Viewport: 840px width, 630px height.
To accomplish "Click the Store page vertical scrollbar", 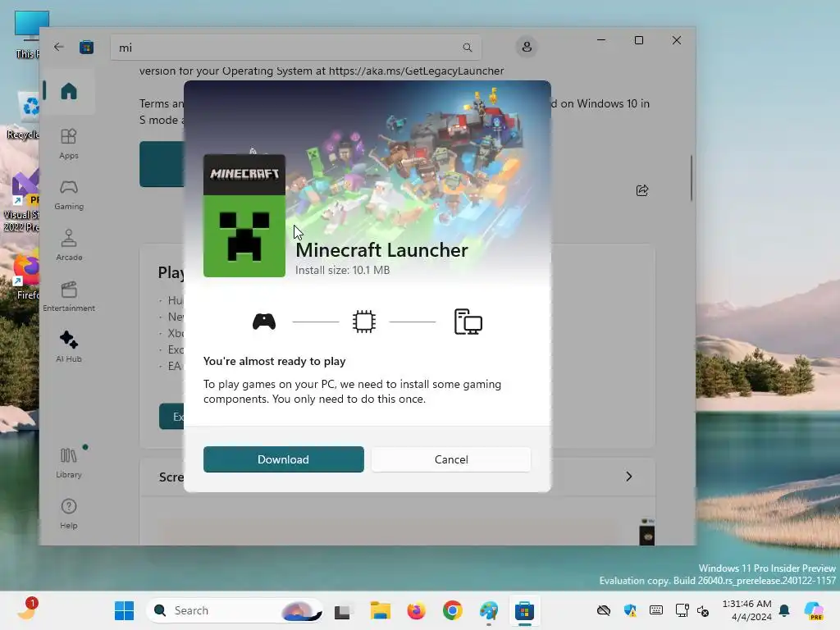I will [691, 178].
